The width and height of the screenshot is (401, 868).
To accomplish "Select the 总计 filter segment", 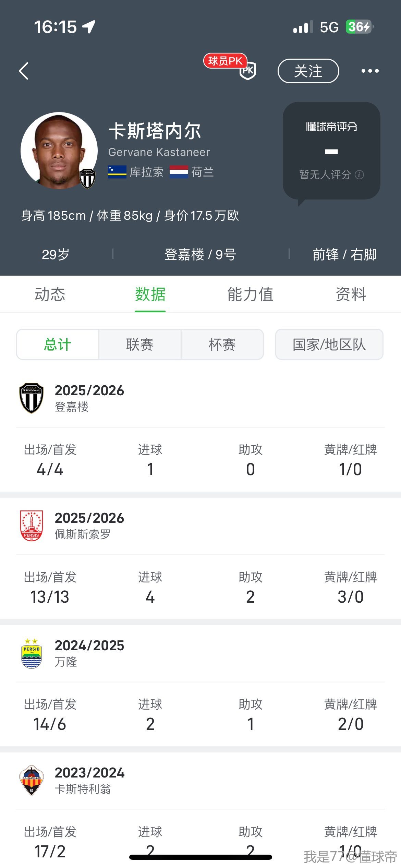I will 58,344.
